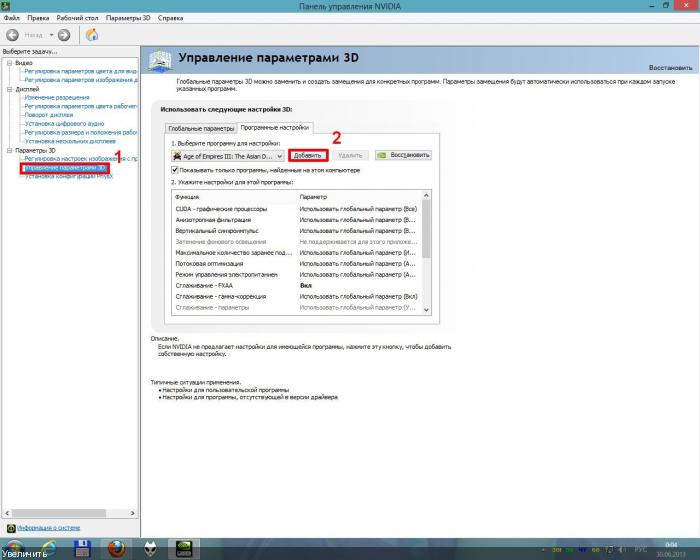
Task: Collapse the Дисплей tree node
Action: [x=9, y=89]
